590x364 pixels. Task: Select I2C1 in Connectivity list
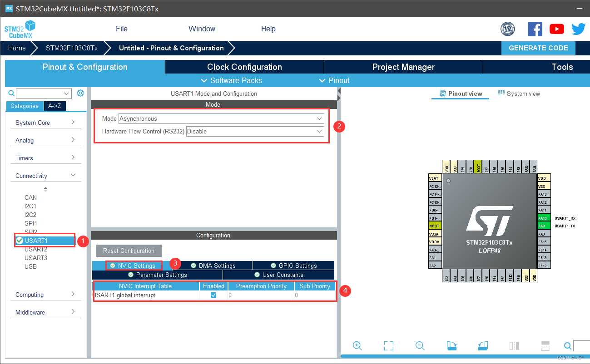[x=30, y=206]
